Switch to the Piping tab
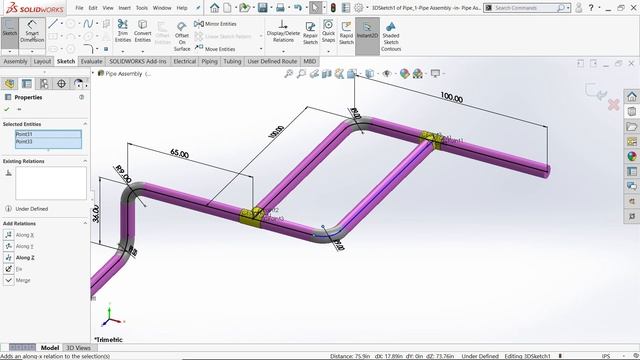 [209, 61]
